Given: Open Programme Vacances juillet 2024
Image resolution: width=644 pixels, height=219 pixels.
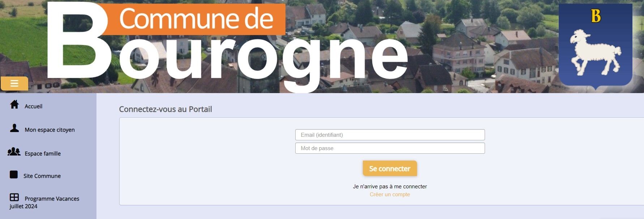Looking at the screenshot, I should point(44,202).
